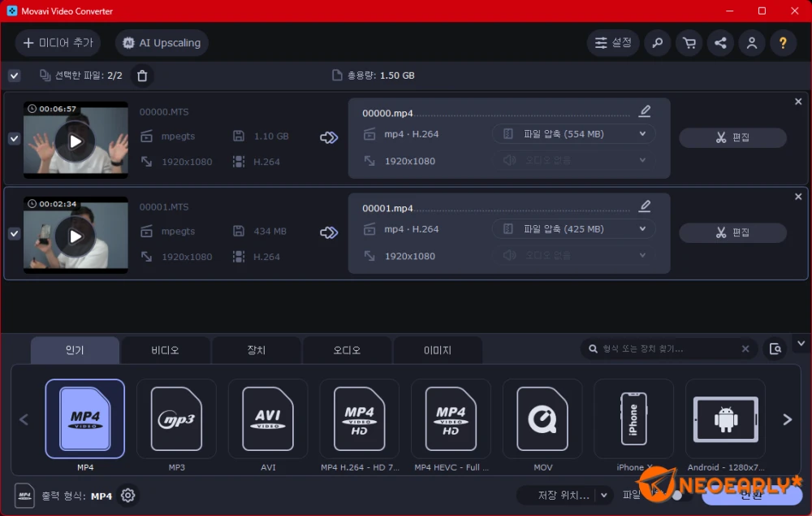Click Edit (편집) for 00001.mp4
Viewport: 812px width, 516px height.
(x=732, y=232)
